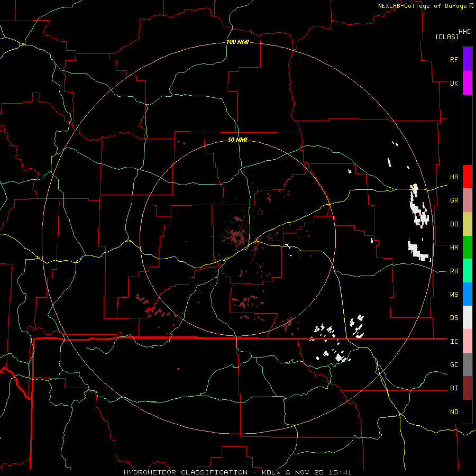Viewport: 476px width, 476px height.
Task: Click the HA red legend swatch
Action: click(467, 177)
